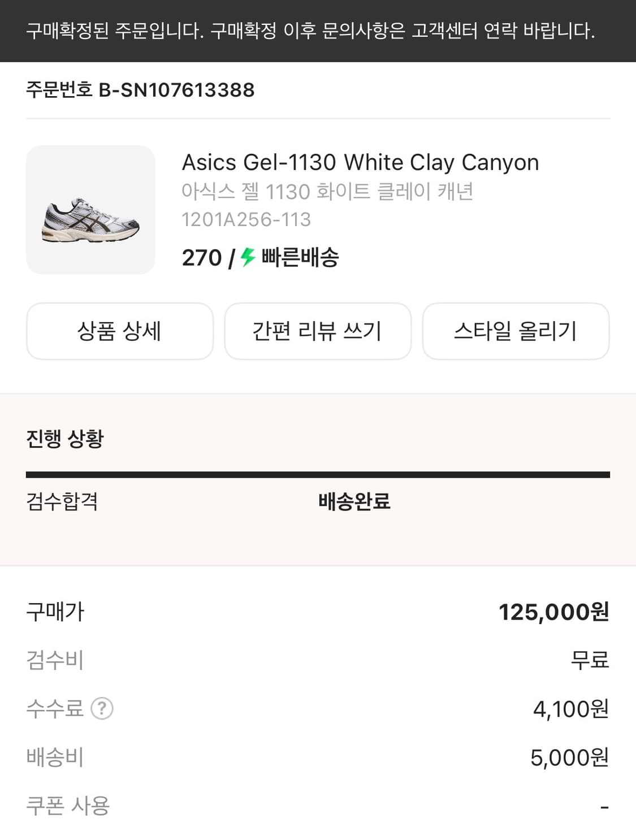The image size is (636, 840).
Task: Click the 5,000원 shipping fee amount
Action: [x=569, y=757]
